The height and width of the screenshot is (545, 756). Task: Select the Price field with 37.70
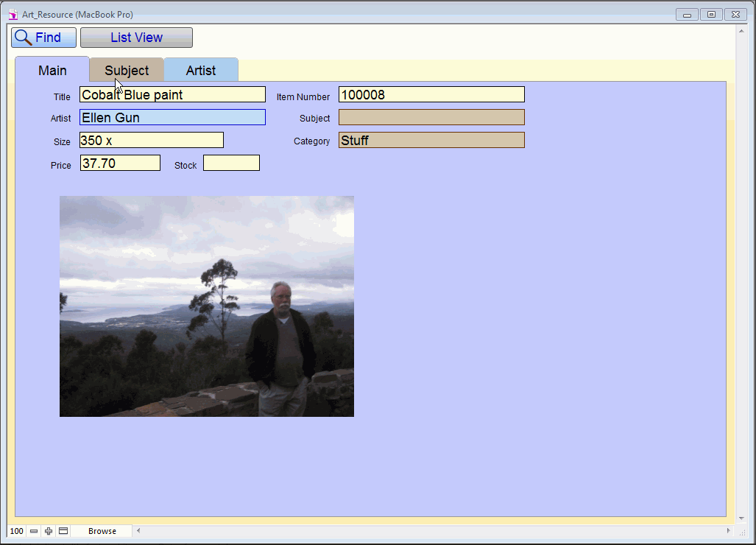tap(120, 163)
